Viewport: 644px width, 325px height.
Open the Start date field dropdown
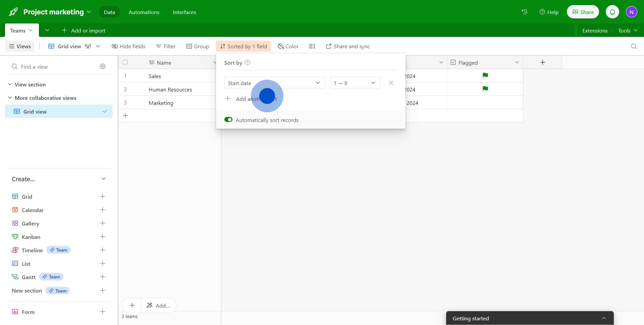[x=274, y=83]
